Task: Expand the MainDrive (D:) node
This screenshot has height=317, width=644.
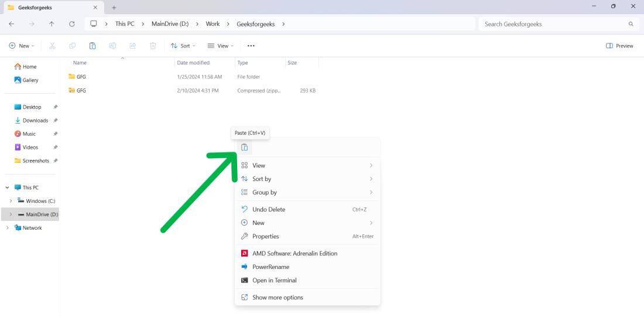Action: click(x=11, y=214)
